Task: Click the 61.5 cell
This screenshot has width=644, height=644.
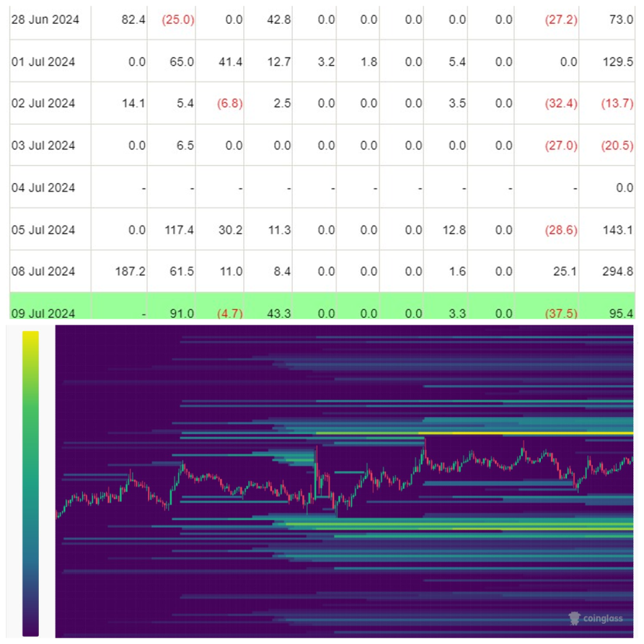Action: point(182,271)
